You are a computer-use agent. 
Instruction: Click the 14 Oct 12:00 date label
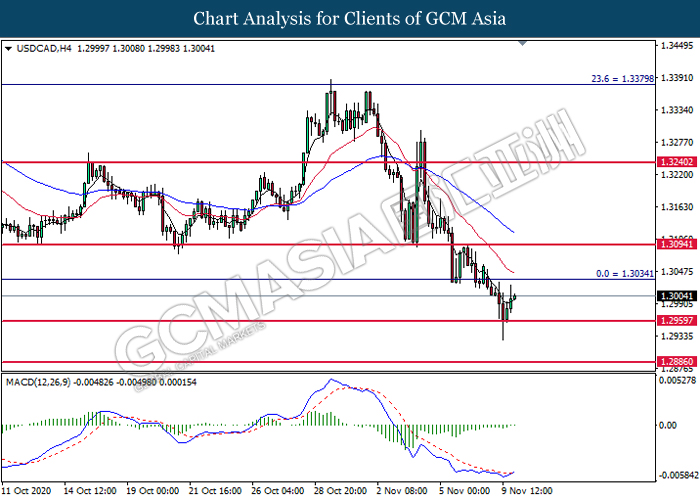tap(90, 491)
